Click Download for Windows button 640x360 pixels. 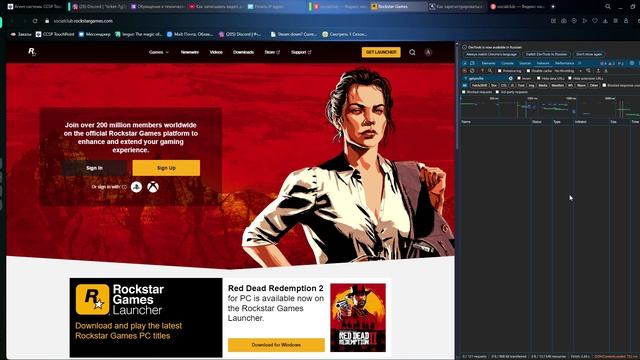tap(276, 345)
